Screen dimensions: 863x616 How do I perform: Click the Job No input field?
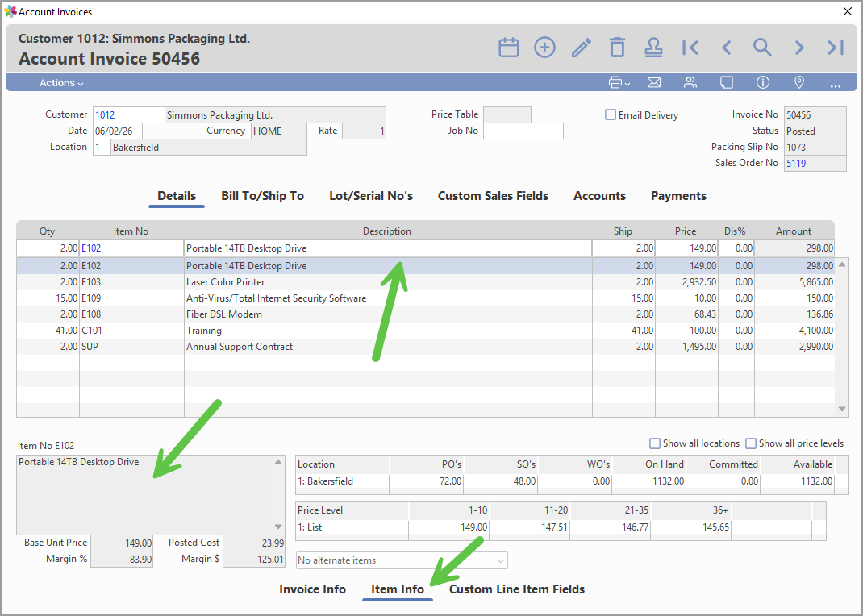pos(523,131)
